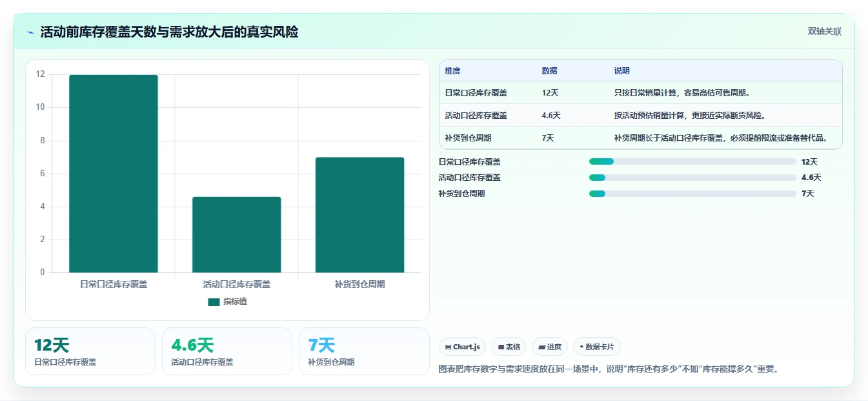
Task: Open the 12天 data card
Action: [x=90, y=351]
